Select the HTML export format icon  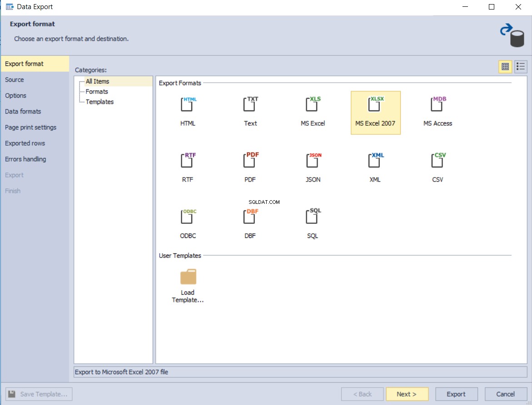(x=188, y=104)
